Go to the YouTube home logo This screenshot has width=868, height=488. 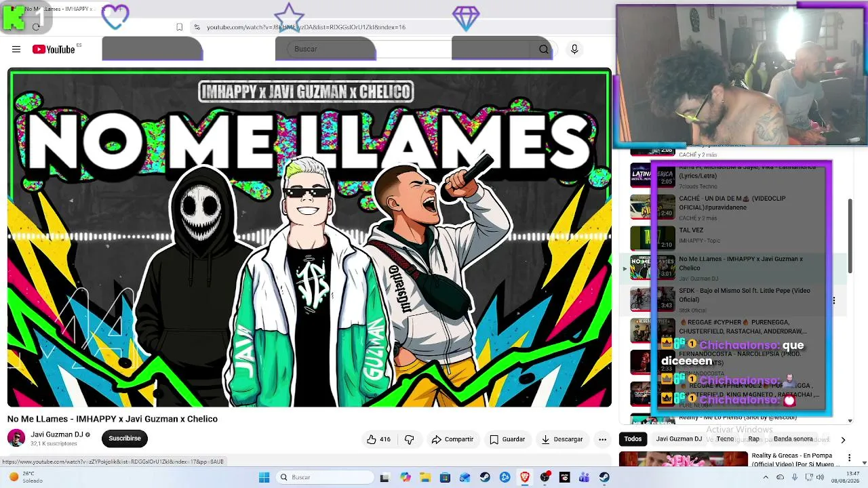53,49
